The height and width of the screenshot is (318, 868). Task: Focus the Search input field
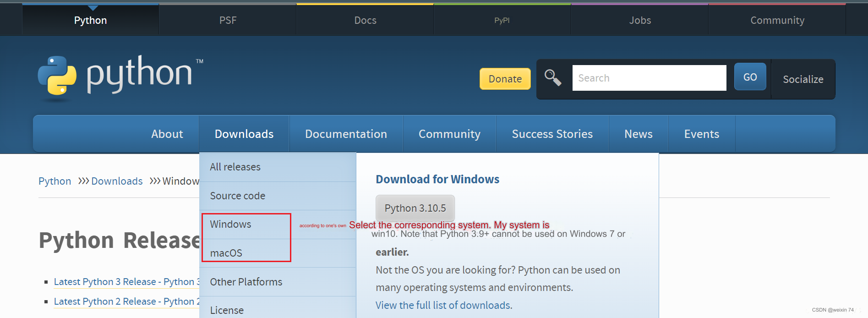(x=649, y=78)
